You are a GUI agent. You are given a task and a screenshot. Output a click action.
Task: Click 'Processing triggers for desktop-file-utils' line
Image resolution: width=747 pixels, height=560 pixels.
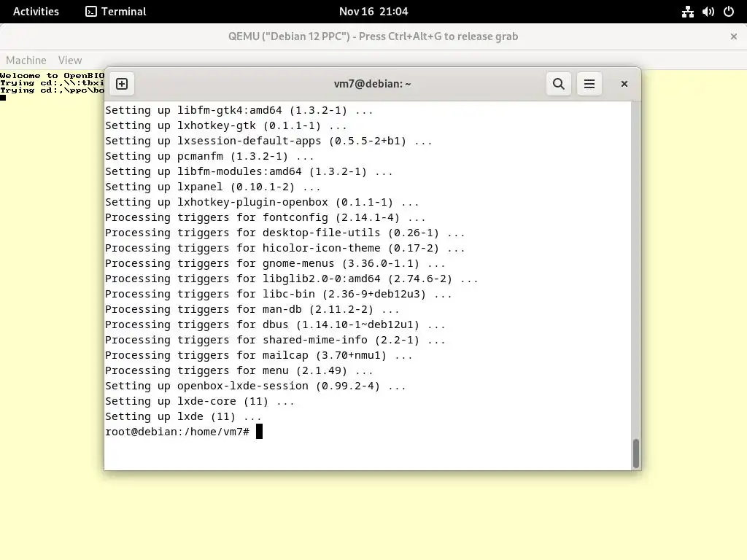pos(285,234)
